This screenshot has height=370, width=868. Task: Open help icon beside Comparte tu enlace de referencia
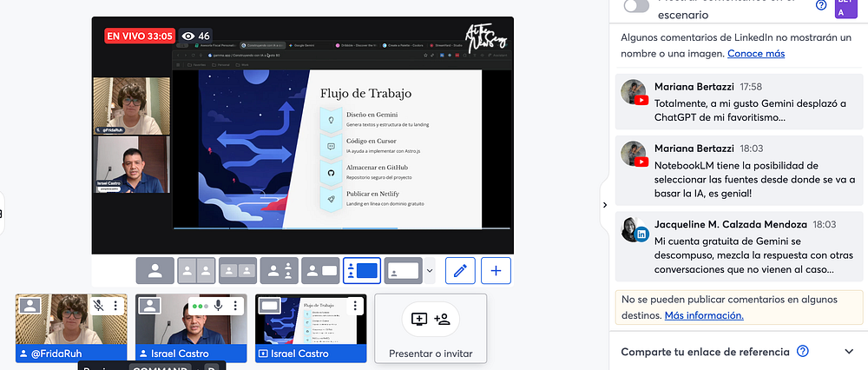click(802, 351)
